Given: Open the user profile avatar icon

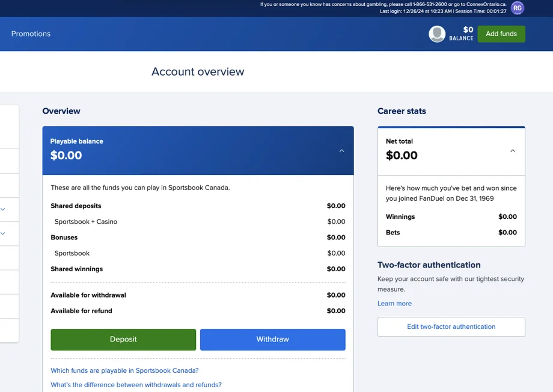Looking at the screenshot, I should tap(437, 34).
